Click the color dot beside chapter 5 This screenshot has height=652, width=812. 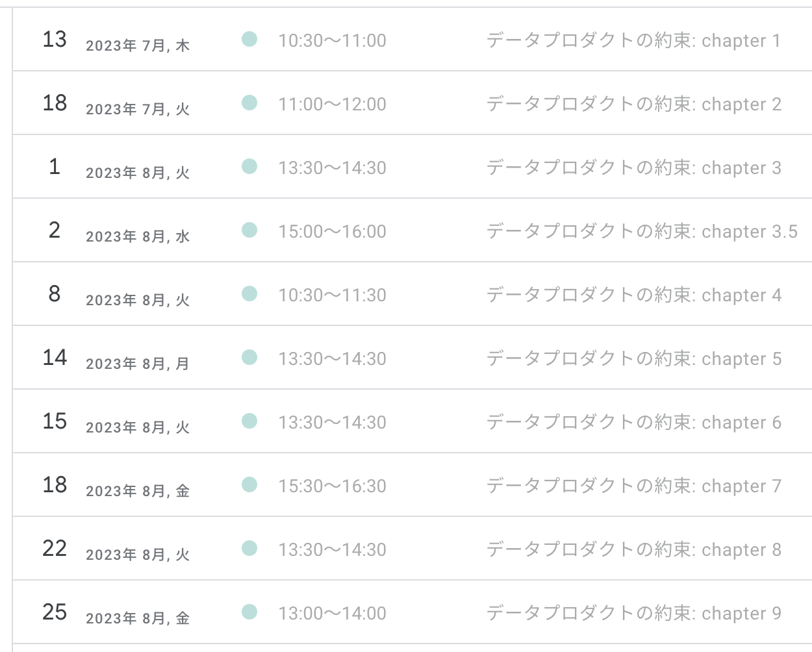coord(249,357)
